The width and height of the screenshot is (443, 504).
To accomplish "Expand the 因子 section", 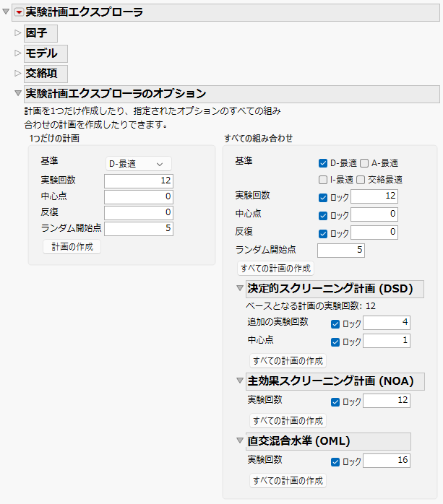I will point(17,32).
